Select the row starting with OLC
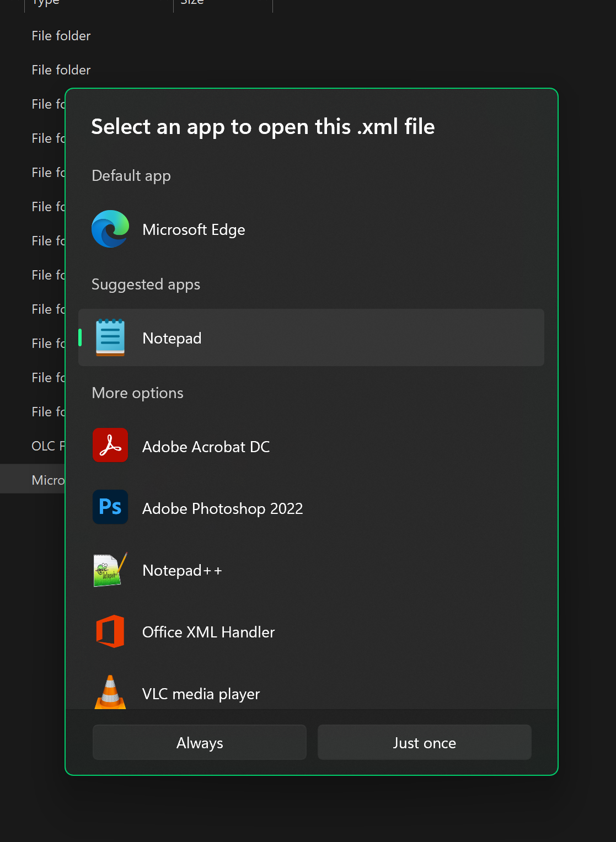 [x=47, y=446]
